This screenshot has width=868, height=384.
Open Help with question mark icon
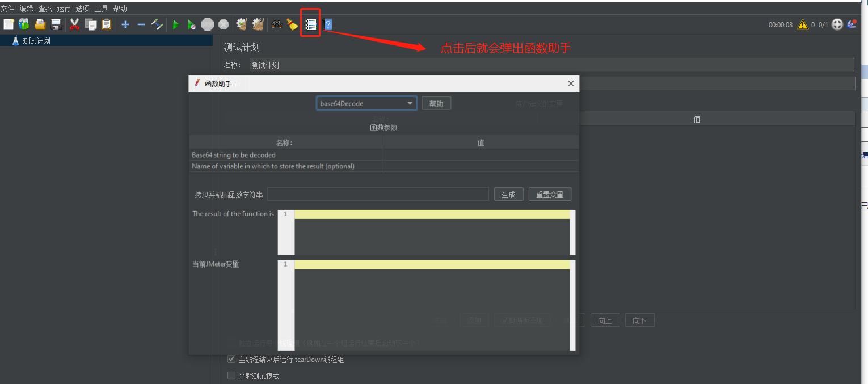[x=327, y=24]
